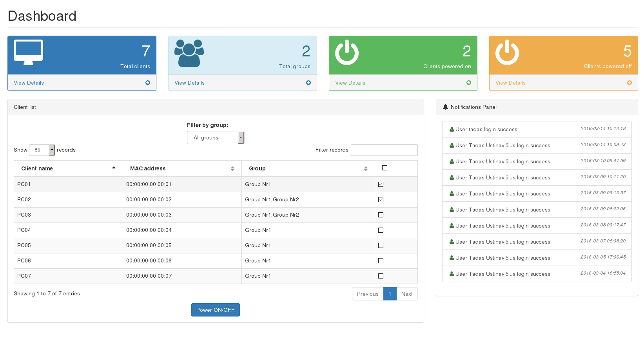Click the Filter records input field
The height and width of the screenshot is (340, 644).
pyautogui.click(x=384, y=150)
